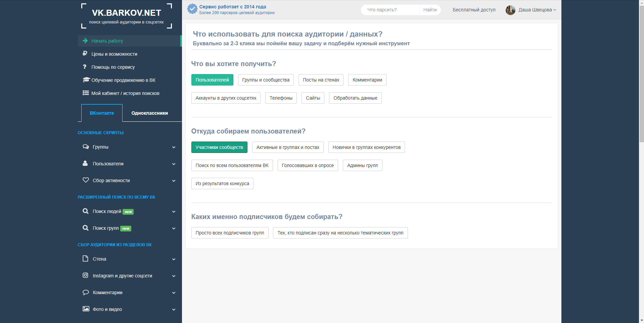644x323 pixels.
Task: Select the Группы и сообщества option
Action: tap(266, 80)
